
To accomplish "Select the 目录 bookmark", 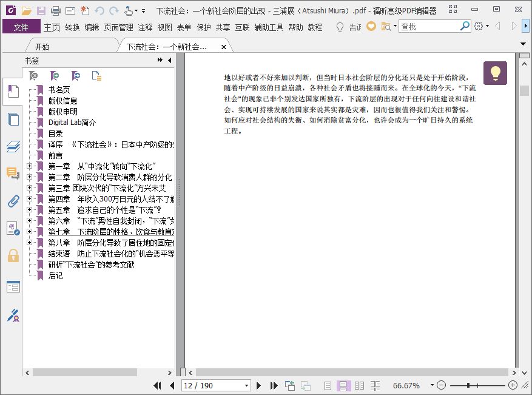I will tap(55, 133).
